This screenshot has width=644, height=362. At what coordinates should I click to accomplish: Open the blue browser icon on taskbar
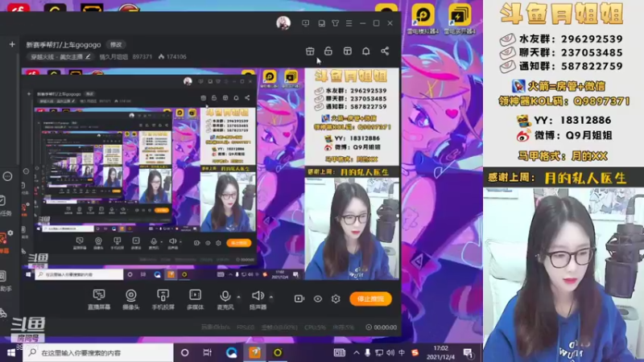[231, 352]
